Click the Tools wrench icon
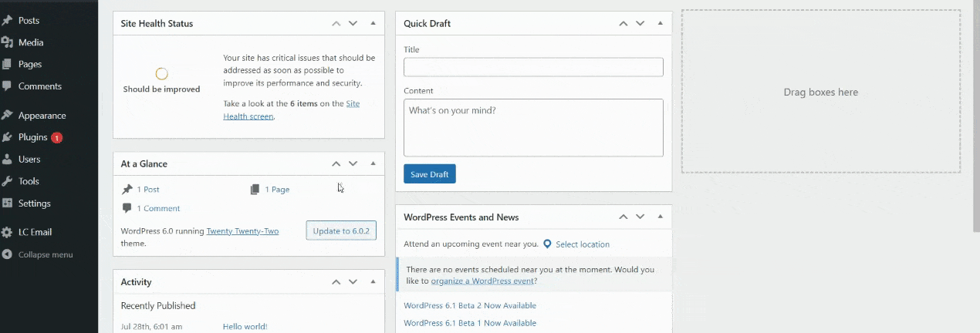This screenshot has height=333, width=980. [8, 181]
